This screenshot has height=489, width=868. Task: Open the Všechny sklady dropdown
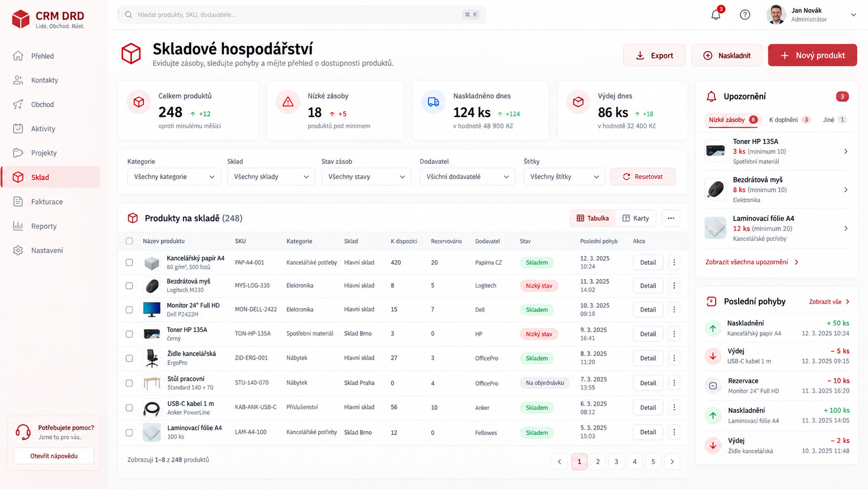pos(271,177)
